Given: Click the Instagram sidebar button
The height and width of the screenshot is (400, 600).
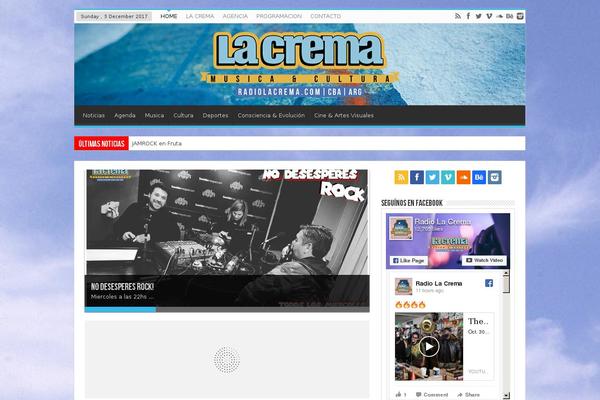Looking at the screenshot, I should pos(494,177).
